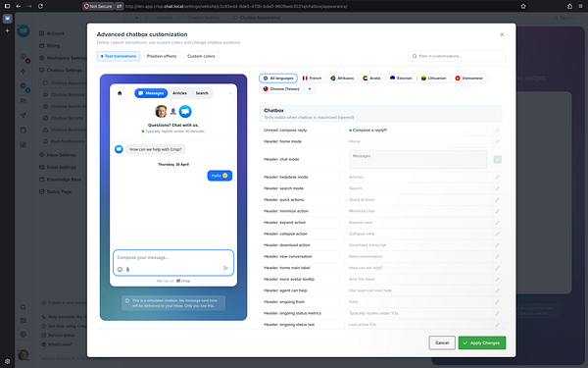Click the 'Compose a reply!!!' translation value

pos(369,131)
